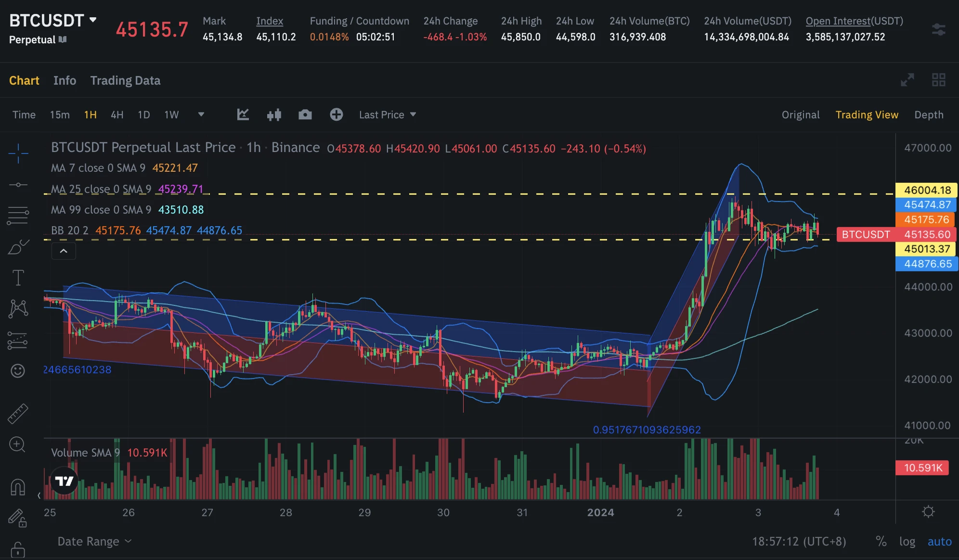This screenshot has height=560, width=959.
Task: Open the XABCD pattern tool
Action: pyautogui.click(x=18, y=308)
